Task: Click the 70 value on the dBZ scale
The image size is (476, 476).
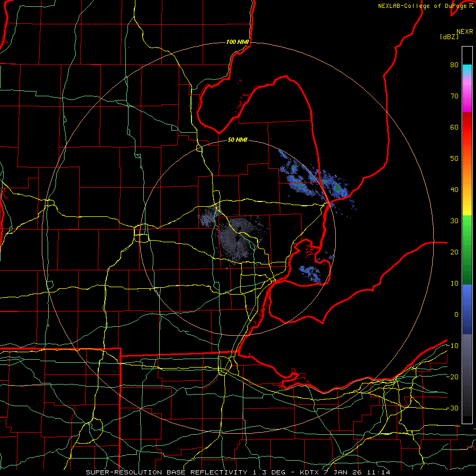Action: (x=454, y=96)
